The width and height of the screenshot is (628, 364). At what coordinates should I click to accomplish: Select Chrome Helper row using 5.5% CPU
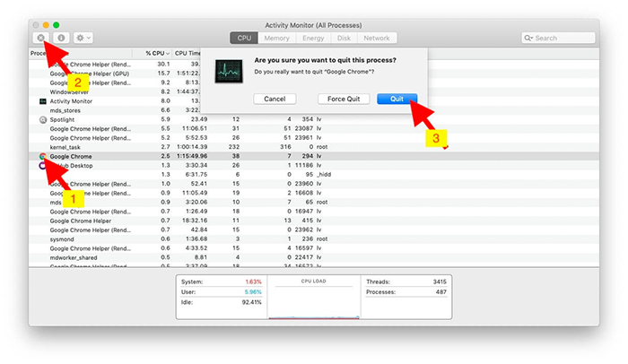314,129
